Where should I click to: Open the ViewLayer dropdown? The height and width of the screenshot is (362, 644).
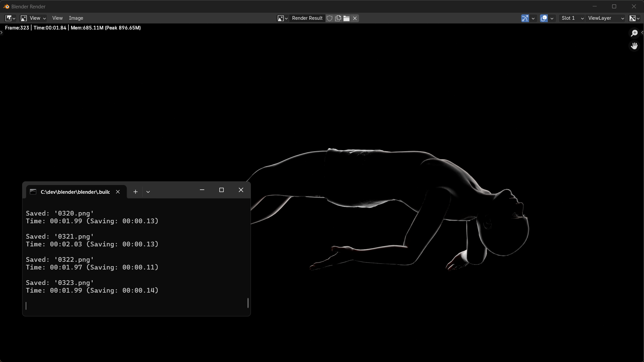[606, 18]
